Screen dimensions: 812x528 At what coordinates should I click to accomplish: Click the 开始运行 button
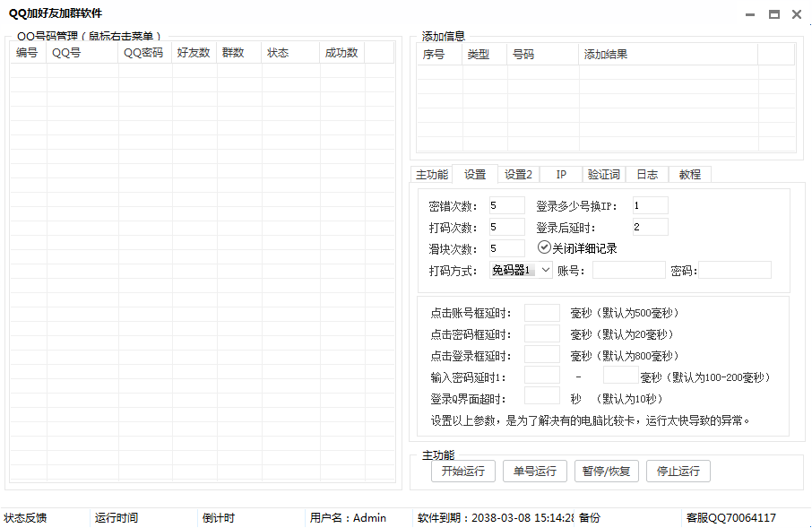click(x=463, y=471)
